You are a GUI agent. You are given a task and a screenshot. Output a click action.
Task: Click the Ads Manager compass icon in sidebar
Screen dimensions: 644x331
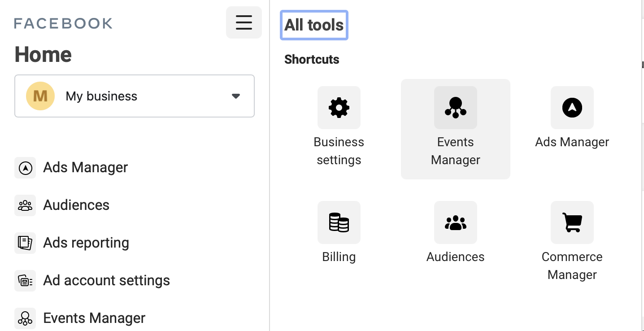coord(25,168)
